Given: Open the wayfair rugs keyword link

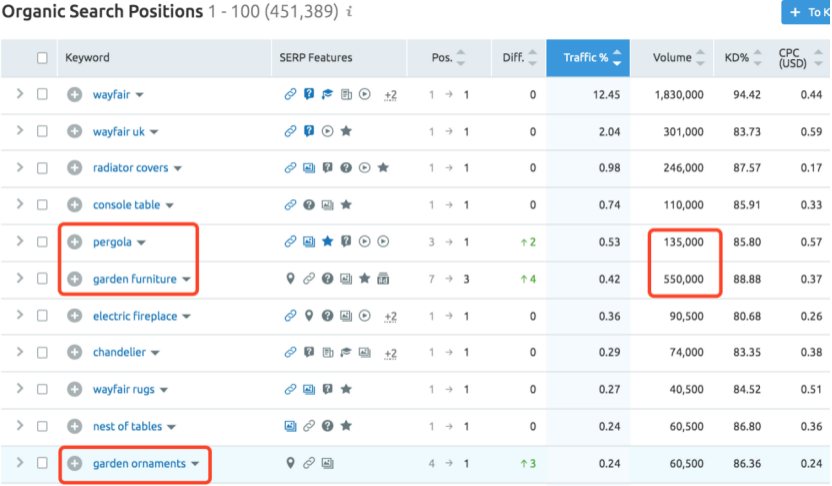Looking at the screenshot, I should 124,389.
